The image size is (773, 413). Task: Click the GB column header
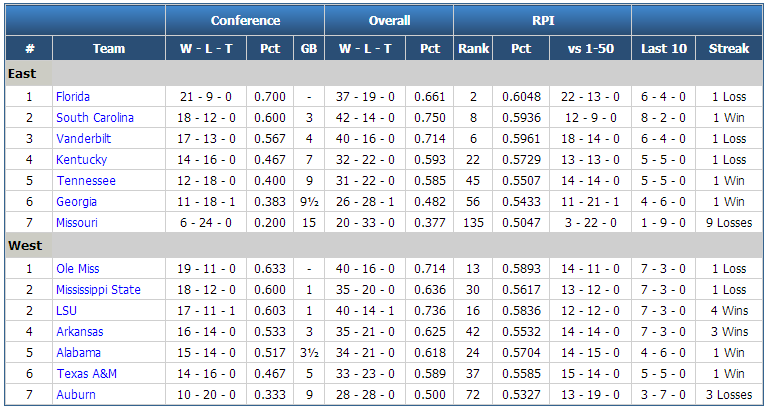[x=309, y=48]
